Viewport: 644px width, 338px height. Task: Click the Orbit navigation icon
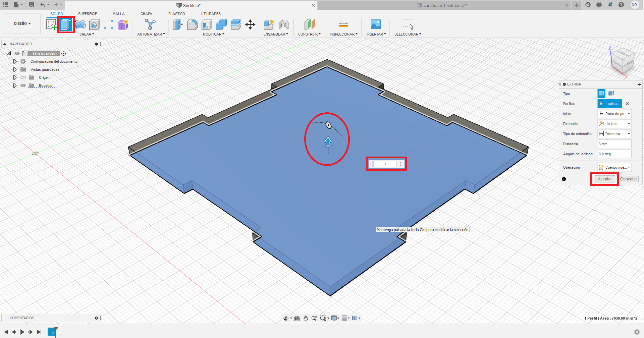286,318
